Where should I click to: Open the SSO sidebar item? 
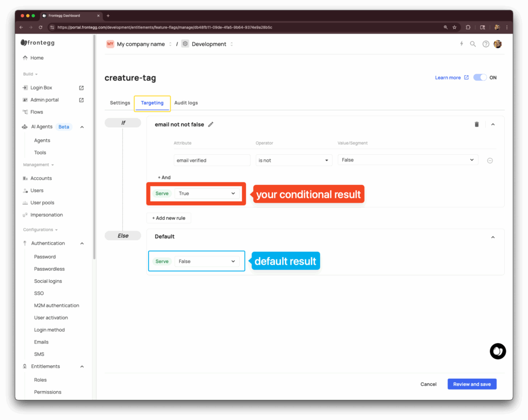pos(39,293)
